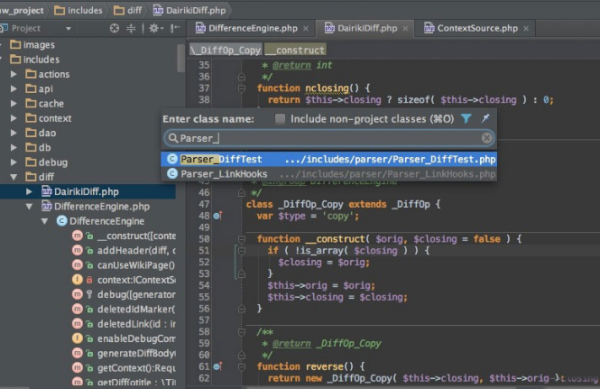Enable Include non-project classes checkbox

coord(280,119)
